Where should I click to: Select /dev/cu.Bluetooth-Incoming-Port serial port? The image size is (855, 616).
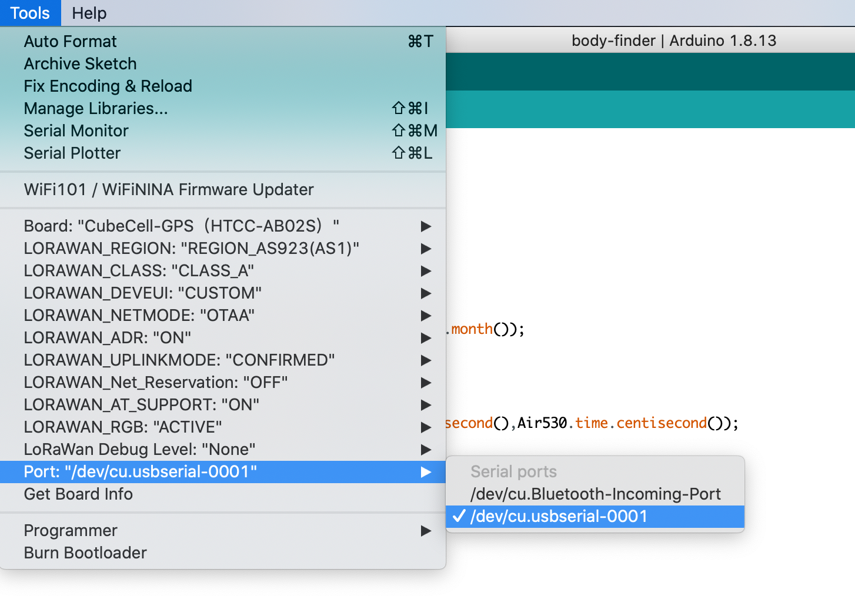pyautogui.click(x=595, y=494)
